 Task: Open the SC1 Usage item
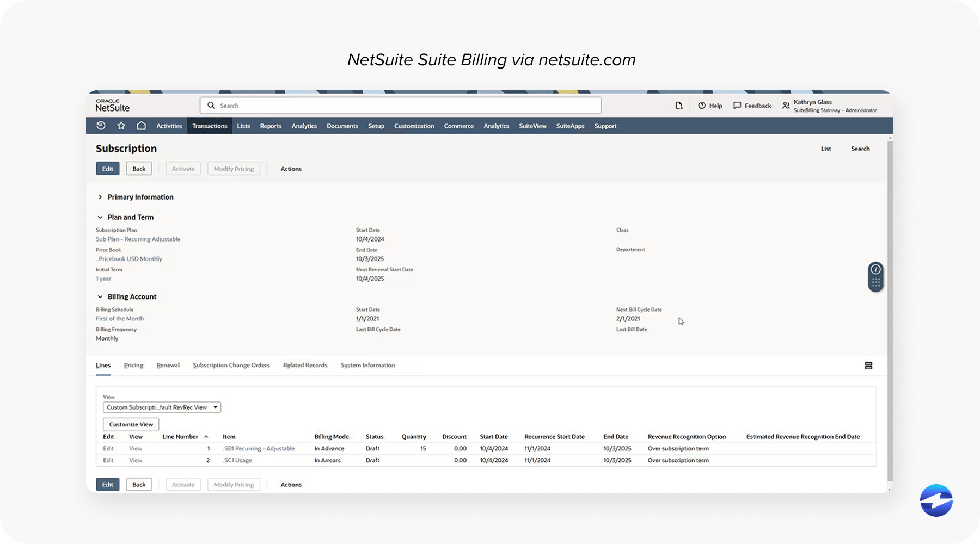[x=237, y=460]
